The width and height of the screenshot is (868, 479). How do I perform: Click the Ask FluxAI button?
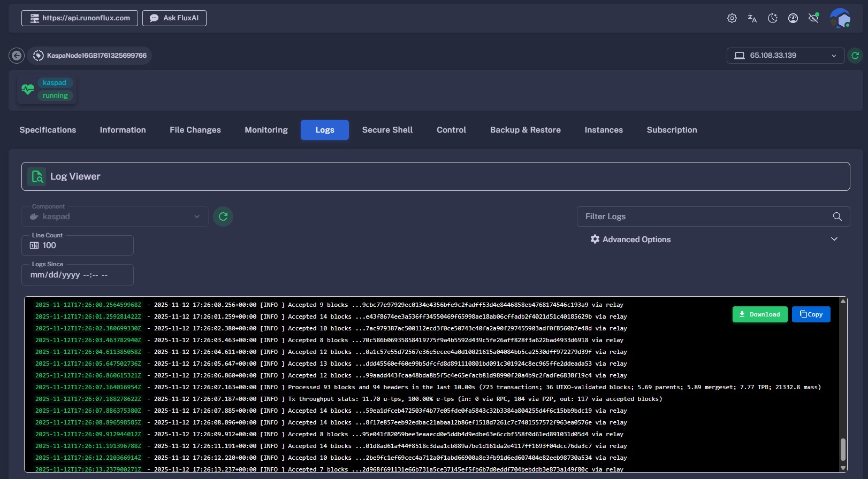[x=174, y=18]
